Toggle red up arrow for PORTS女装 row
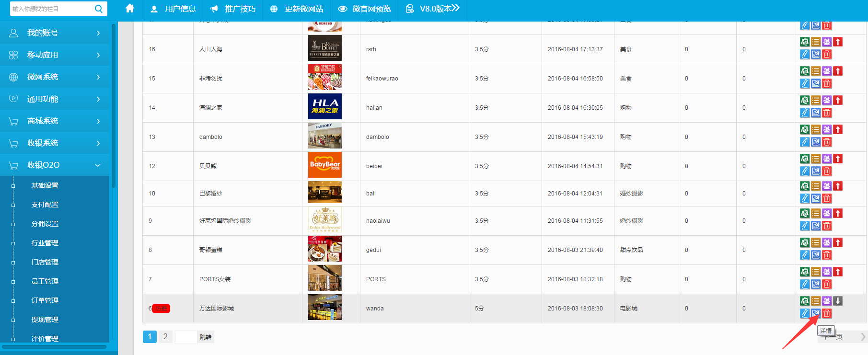868x355 pixels. [x=838, y=272]
